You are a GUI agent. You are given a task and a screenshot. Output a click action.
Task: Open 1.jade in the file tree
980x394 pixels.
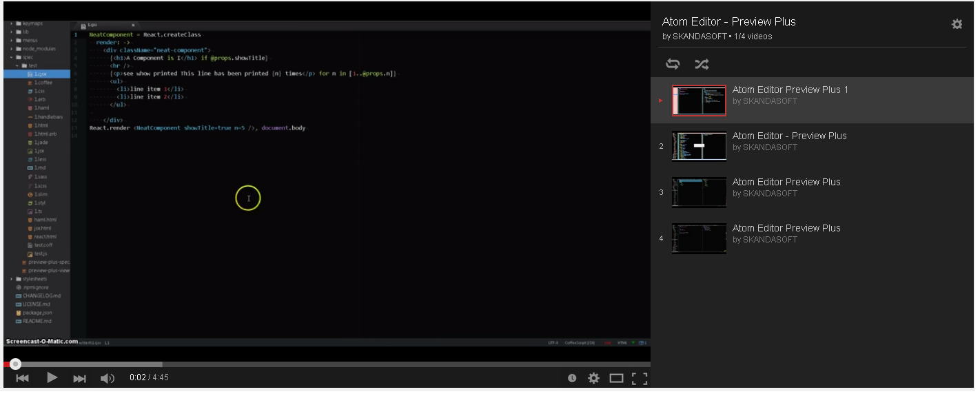[x=38, y=143]
